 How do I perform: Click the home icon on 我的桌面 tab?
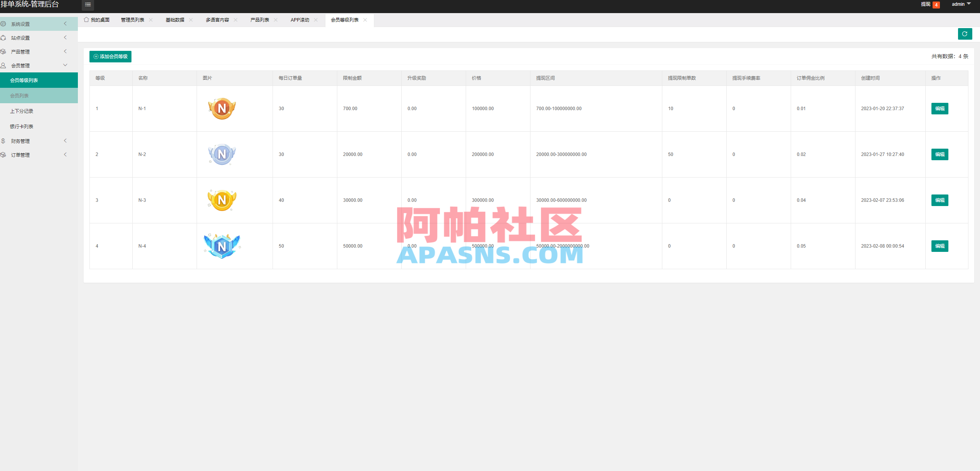86,19
